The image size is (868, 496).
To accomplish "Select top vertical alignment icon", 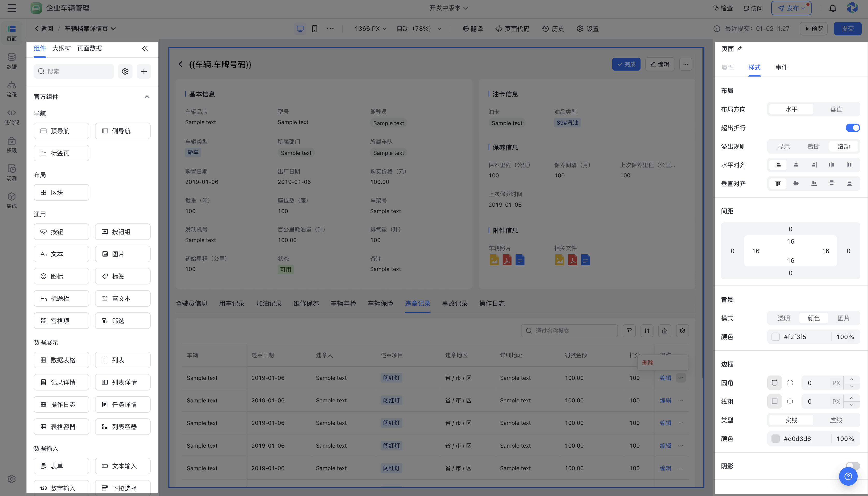I will click(778, 184).
